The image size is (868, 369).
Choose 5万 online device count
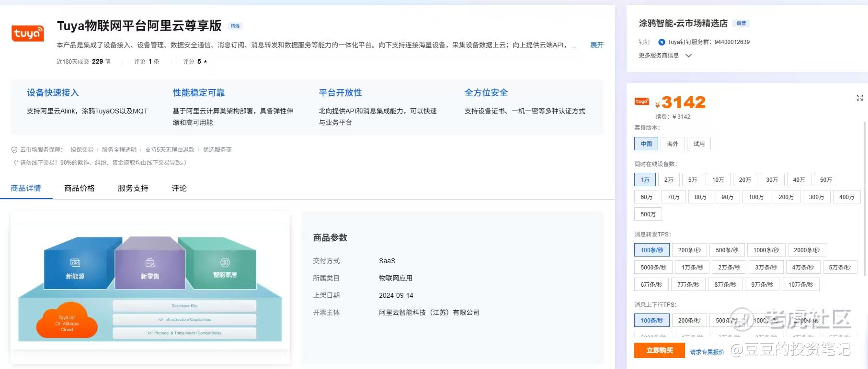pyautogui.click(x=692, y=180)
